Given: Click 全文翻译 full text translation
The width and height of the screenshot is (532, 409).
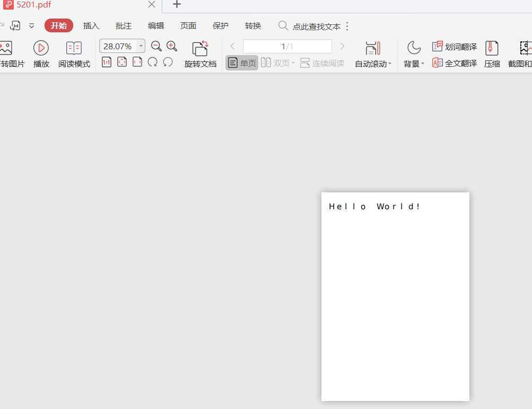Looking at the screenshot, I should 455,63.
